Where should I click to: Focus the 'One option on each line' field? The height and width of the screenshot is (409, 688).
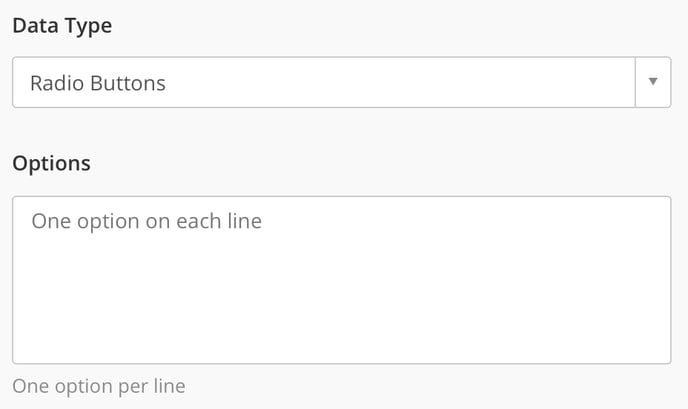click(x=341, y=280)
